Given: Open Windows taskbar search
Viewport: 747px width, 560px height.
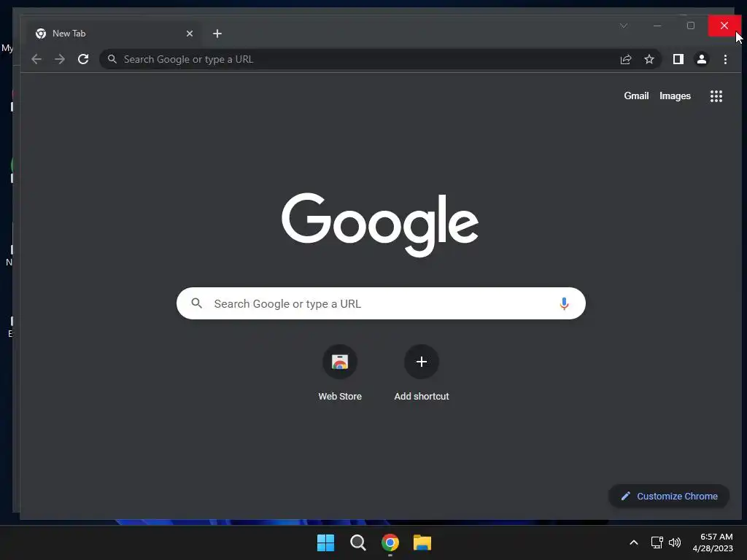Looking at the screenshot, I should 357,542.
